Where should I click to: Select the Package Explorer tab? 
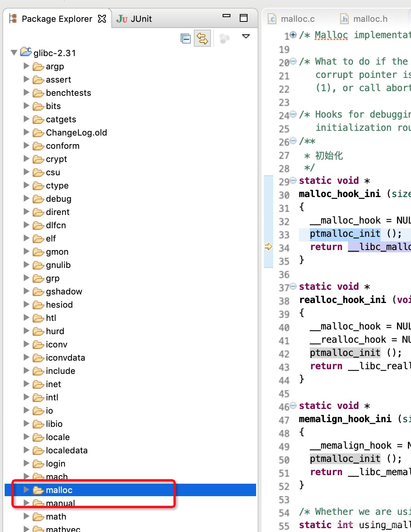[x=57, y=19]
